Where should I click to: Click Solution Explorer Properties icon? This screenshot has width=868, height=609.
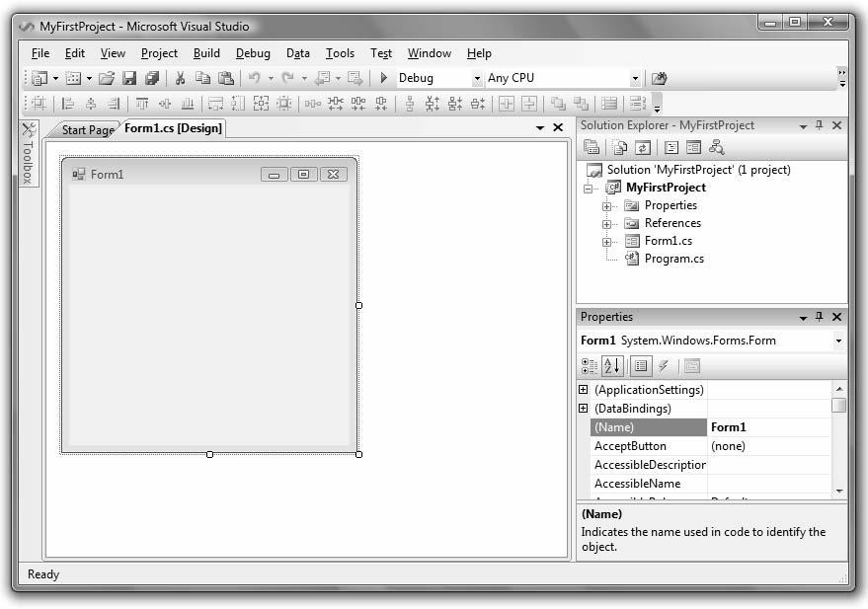point(592,147)
